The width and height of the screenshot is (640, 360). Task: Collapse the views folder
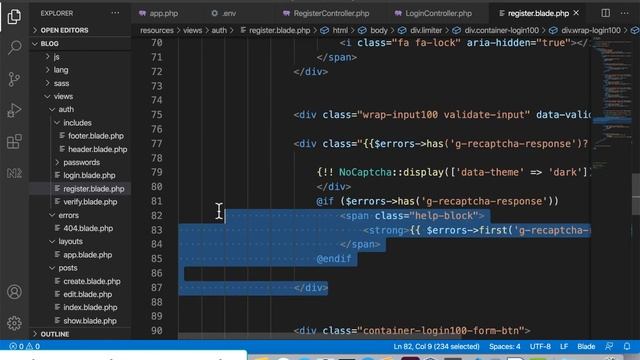(x=63, y=96)
